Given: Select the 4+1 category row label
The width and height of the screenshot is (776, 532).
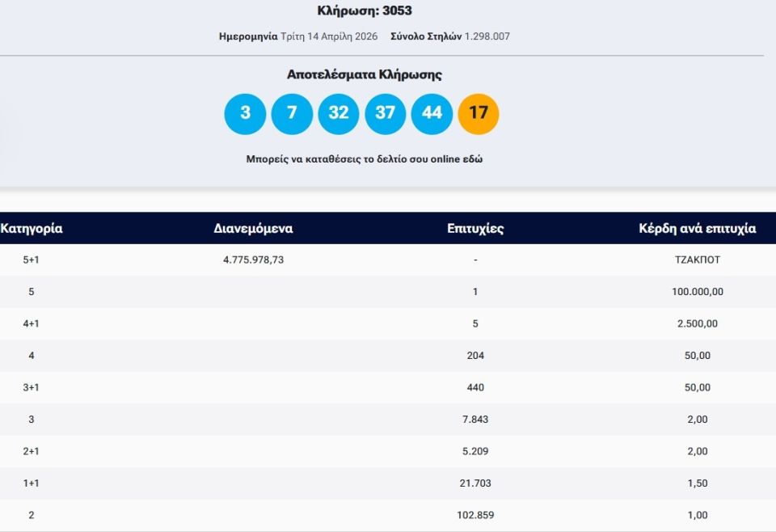Looking at the screenshot, I should (x=32, y=324).
